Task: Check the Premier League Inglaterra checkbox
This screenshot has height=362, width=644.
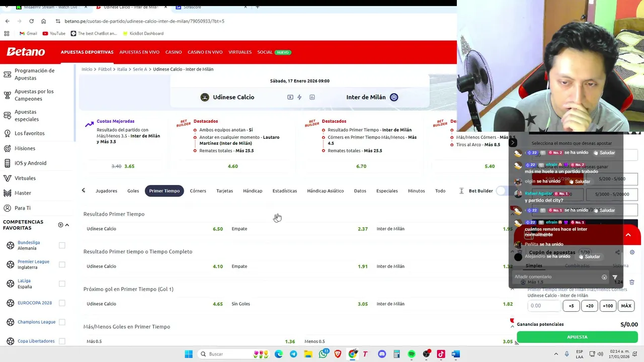Action: [x=62, y=264]
